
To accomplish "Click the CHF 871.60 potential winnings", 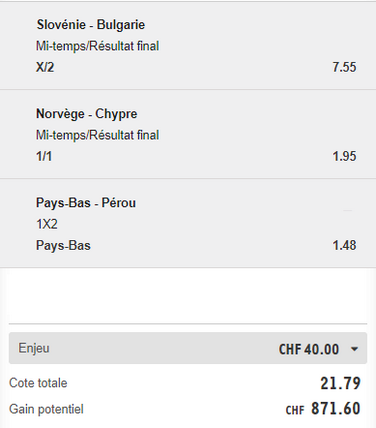I will click(323, 409).
